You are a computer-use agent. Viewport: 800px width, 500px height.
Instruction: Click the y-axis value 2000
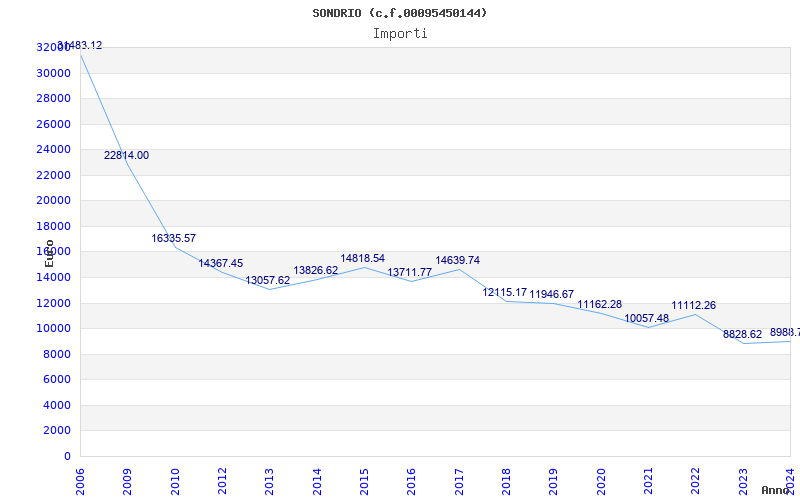[57, 431]
